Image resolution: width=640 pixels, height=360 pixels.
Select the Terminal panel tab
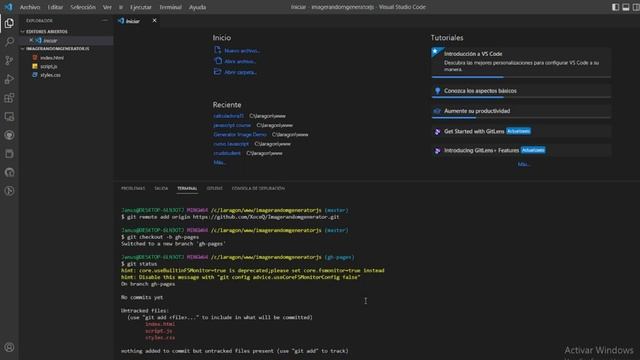[x=187, y=188]
